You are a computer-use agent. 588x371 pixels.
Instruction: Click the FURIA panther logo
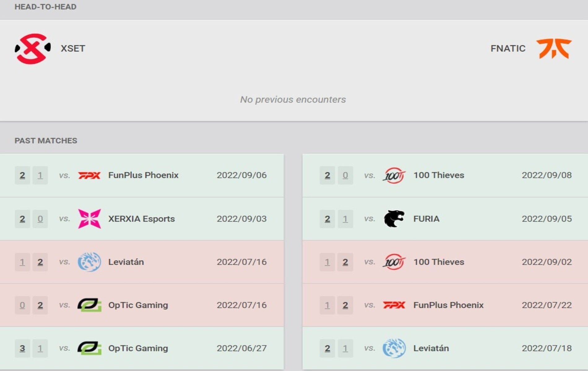coord(394,219)
